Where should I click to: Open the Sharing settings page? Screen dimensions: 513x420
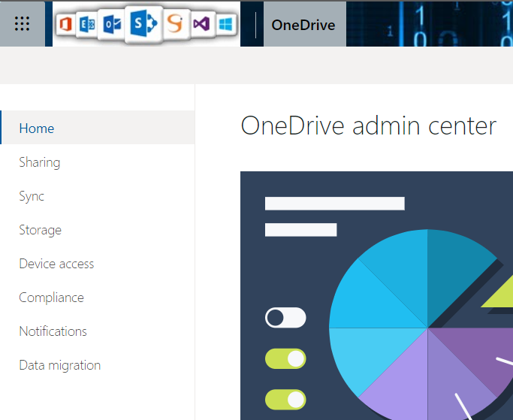pyautogui.click(x=40, y=162)
